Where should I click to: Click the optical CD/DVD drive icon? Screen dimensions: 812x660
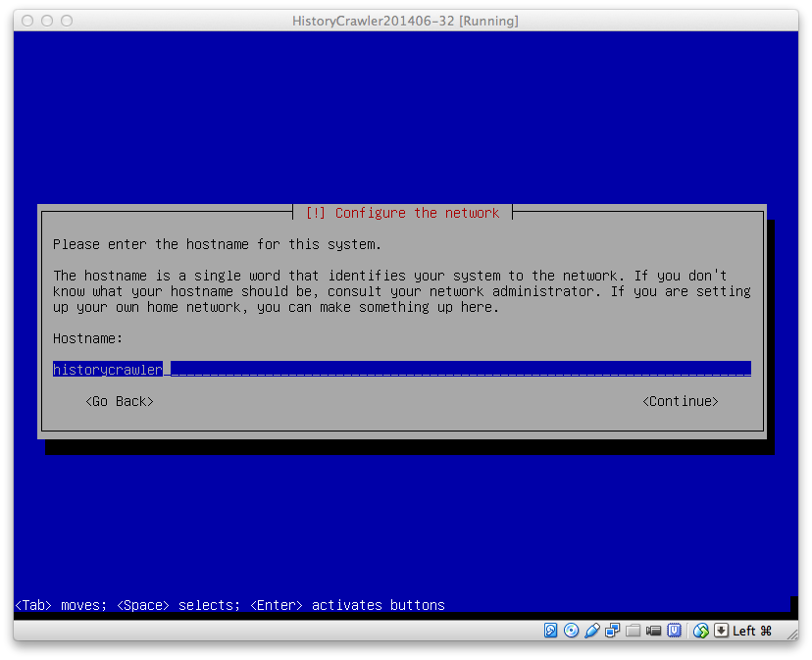(x=572, y=631)
